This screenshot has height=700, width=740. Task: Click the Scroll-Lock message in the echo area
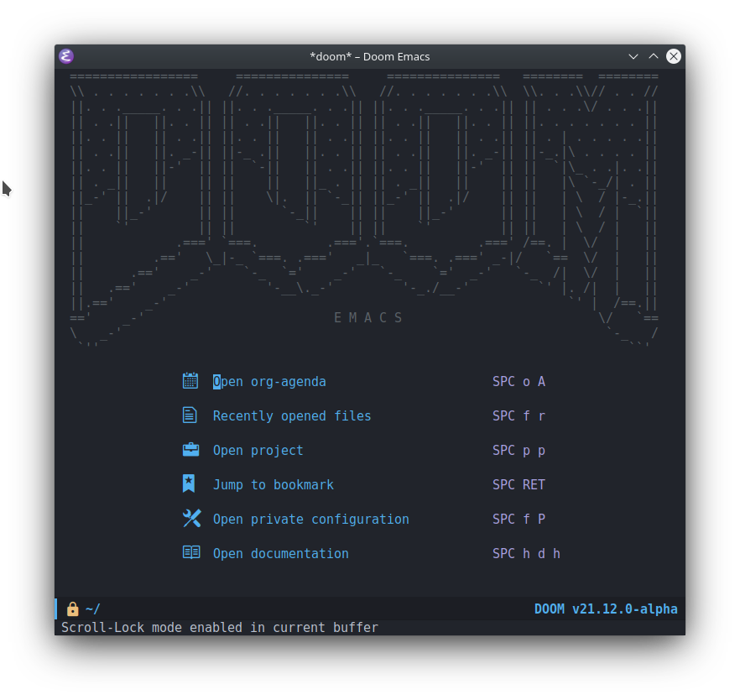click(219, 627)
